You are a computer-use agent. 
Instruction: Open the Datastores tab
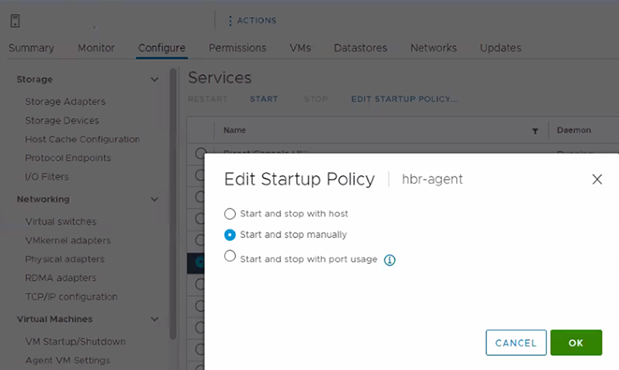tap(360, 48)
